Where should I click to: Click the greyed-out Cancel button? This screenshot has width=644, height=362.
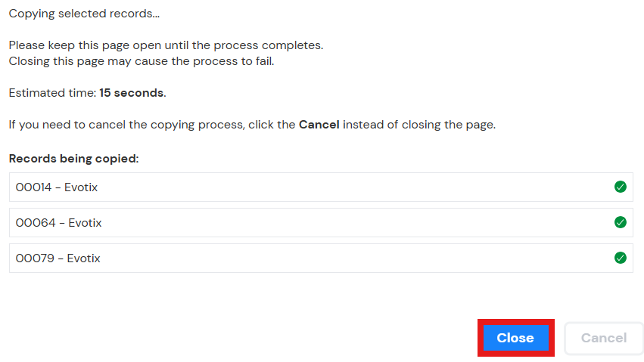point(603,338)
